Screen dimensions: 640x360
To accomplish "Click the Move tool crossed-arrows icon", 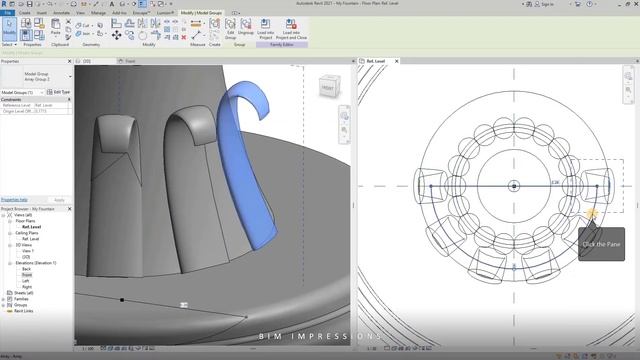I will click(x=116, y=36).
